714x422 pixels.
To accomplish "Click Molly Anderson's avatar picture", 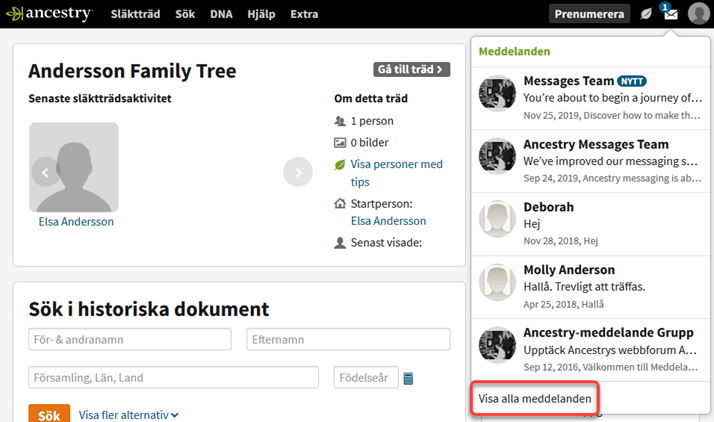I will pyautogui.click(x=497, y=282).
